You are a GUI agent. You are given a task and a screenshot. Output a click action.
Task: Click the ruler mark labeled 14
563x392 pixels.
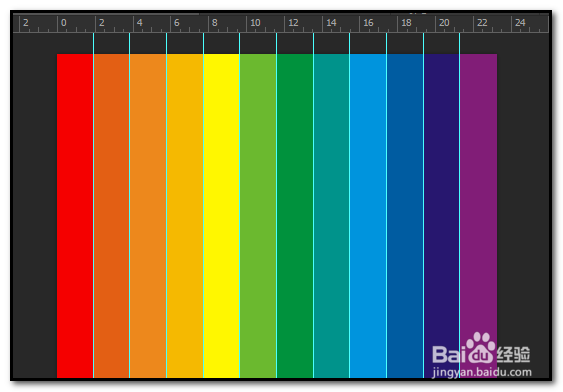coord(331,23)
